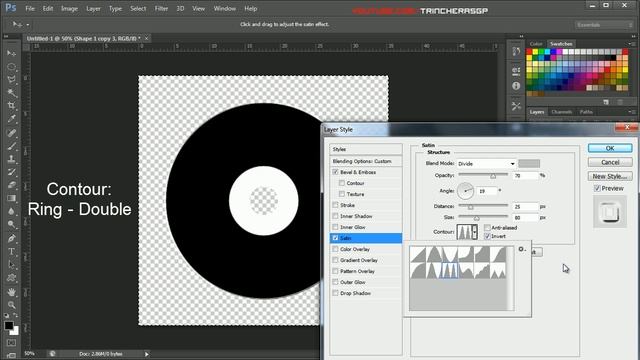Click OK in Layer Style dialog
The height and width of the screenshot is (360, 640).
click(x=610, y=148)
